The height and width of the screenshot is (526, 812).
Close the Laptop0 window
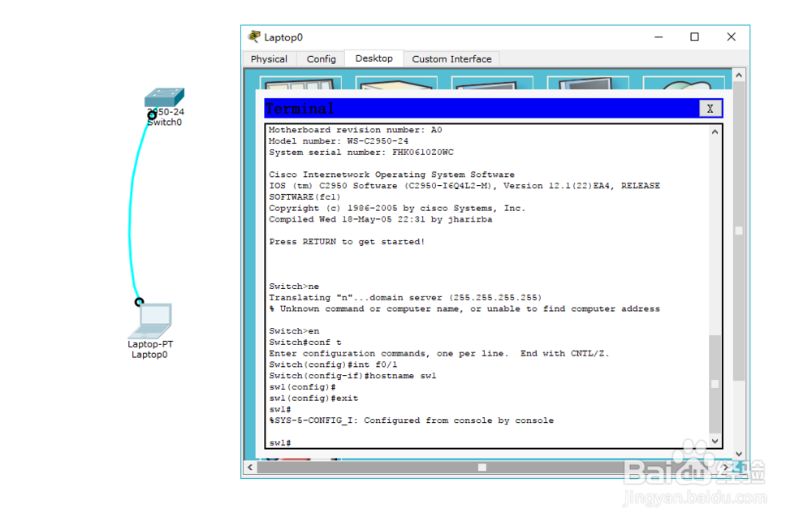pos(732,37)
